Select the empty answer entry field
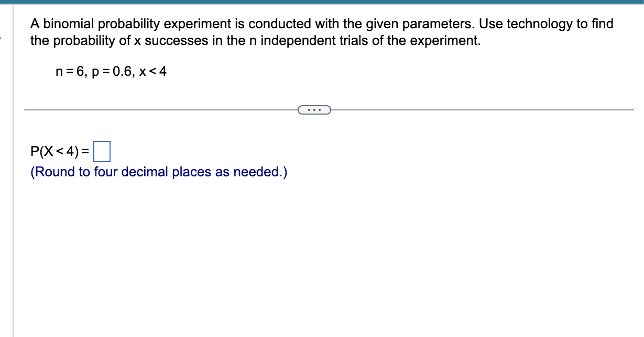 (x=102, y=151)
